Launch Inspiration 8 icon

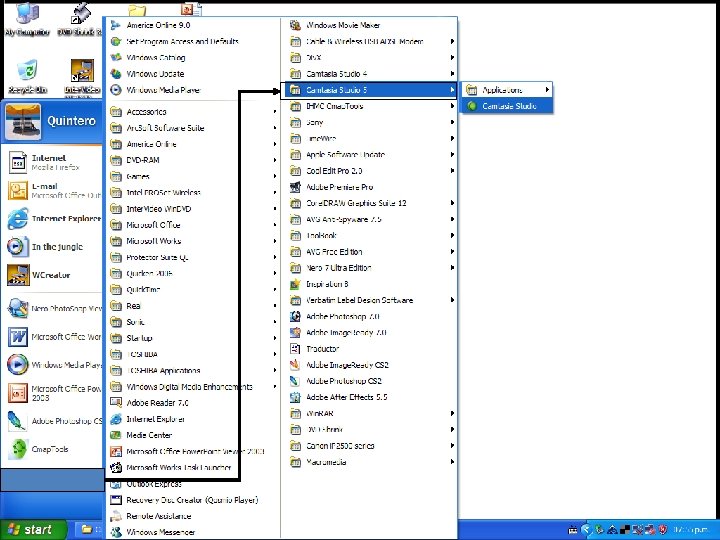(x=296, y=284)
